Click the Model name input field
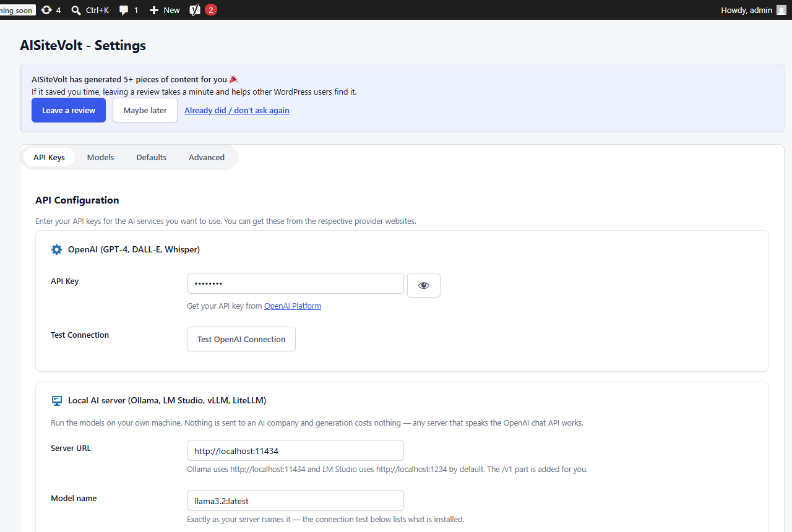The image size is (792, 532). 296,500
